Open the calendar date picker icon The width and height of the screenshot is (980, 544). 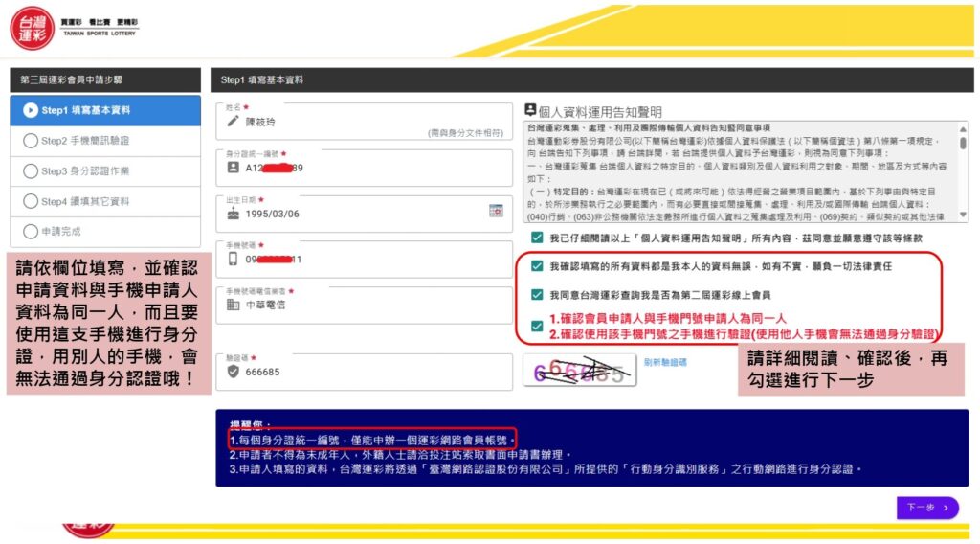496,211
